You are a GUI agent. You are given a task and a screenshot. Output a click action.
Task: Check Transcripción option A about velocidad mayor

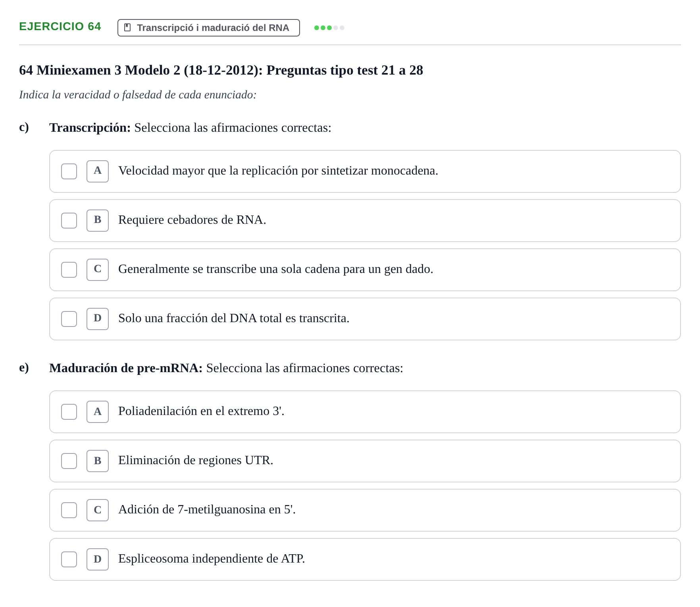pyautogui.click(x=69, y=171)
